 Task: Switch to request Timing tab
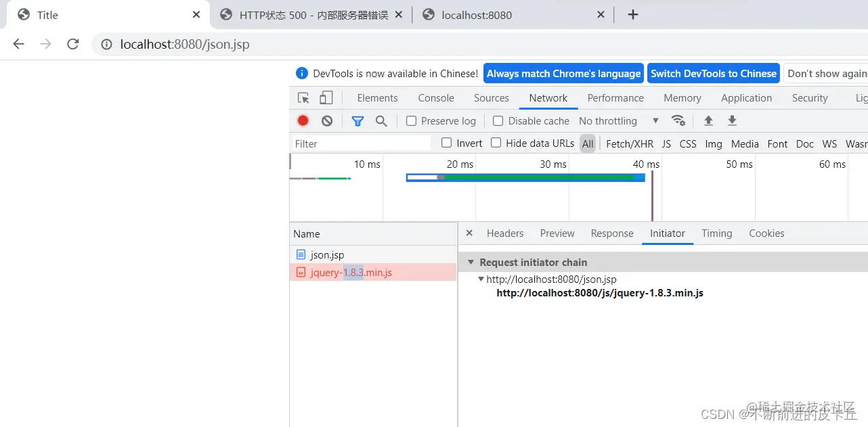click(x=716, y=233)
